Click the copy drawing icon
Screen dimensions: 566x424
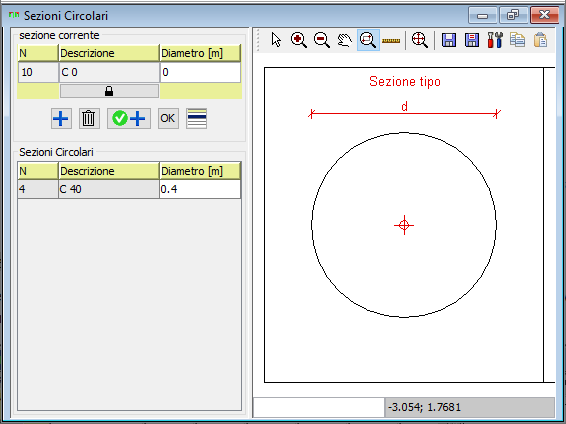(x=518, y=40)
